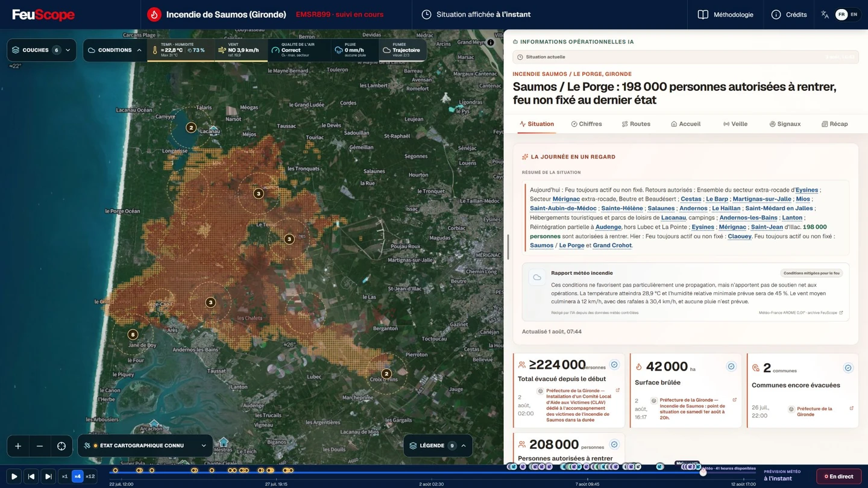Open the Martignas-sur-Jalle link in summary
This screenshot has width=868, height=488.
[762, 199]
